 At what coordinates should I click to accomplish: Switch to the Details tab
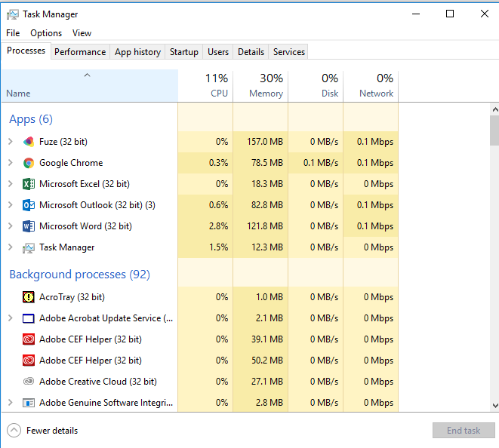click(x=251, y=52)
